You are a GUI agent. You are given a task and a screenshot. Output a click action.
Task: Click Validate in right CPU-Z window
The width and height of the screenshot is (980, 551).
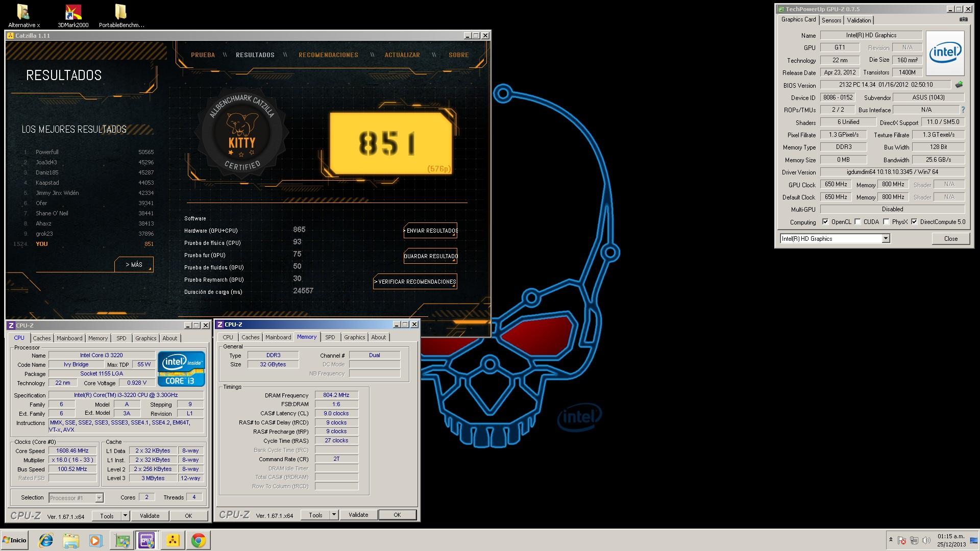click(x=358, y=515)
